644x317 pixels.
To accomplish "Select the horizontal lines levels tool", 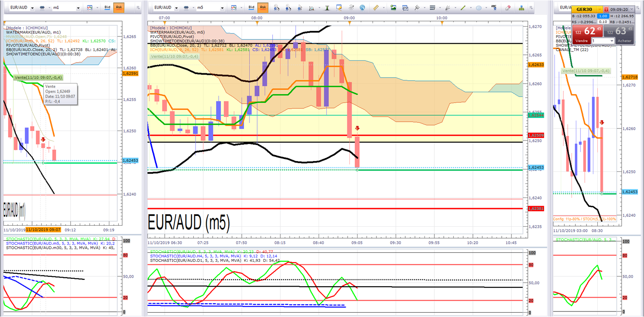I will [x=432, y=8].
